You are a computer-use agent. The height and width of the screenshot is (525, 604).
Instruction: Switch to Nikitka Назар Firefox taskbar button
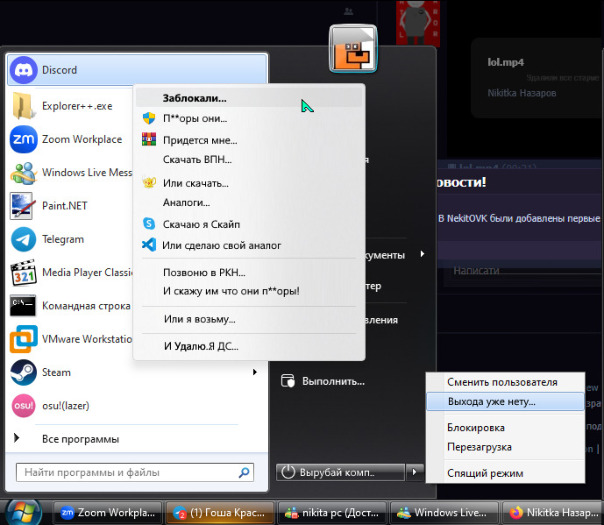pyautogui.click(x=554, y=513)
